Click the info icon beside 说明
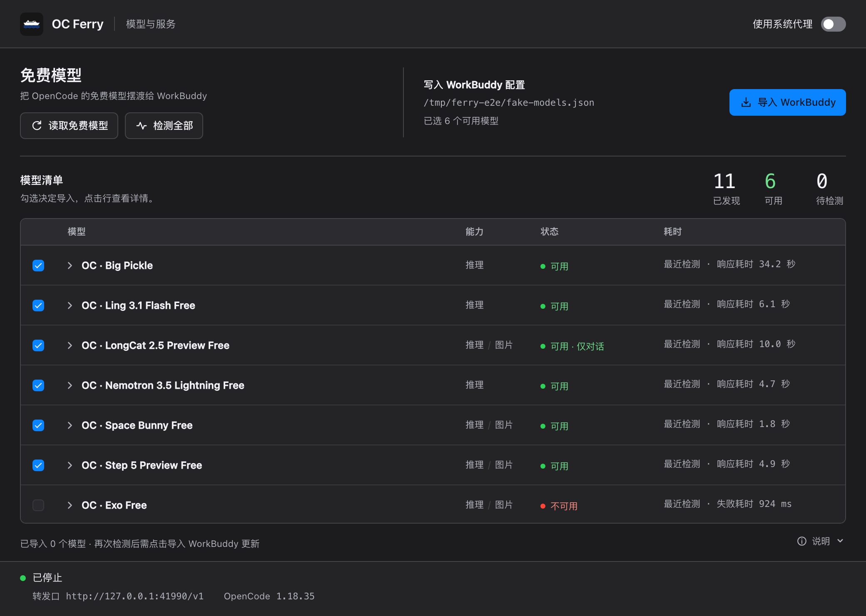Viewport: 866px width, 616px height. tap(801, 541)
